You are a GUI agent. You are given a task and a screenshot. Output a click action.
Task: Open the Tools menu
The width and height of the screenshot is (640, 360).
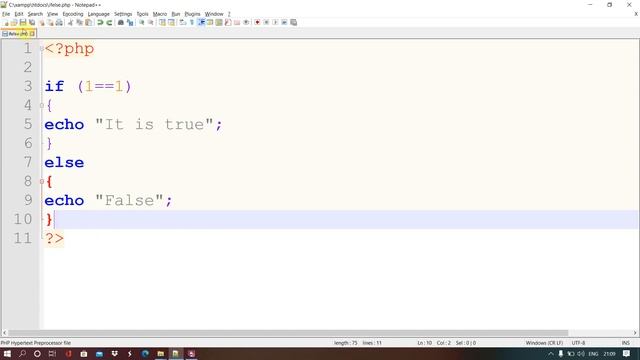142,14
